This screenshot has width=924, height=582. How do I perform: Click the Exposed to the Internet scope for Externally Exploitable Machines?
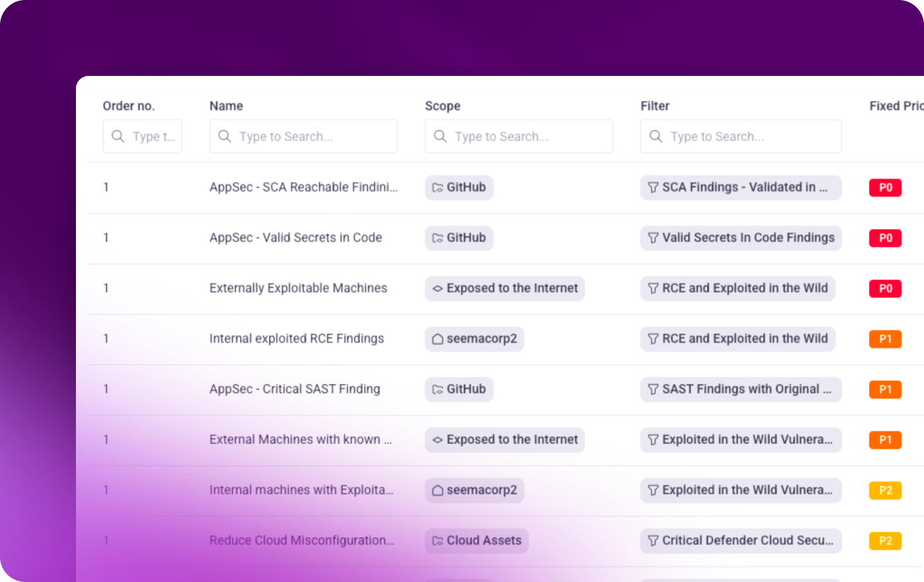point(505,288)
